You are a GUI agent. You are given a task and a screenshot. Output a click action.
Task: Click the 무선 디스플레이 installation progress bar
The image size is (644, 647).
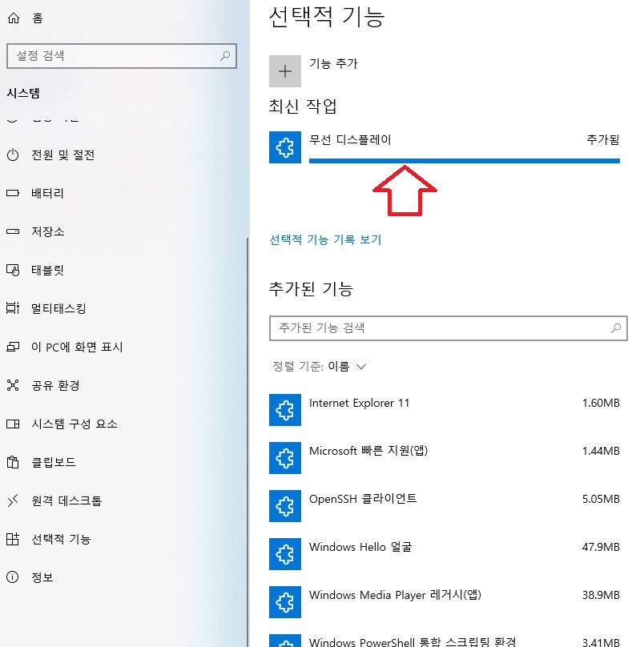(x=464, y=161)
